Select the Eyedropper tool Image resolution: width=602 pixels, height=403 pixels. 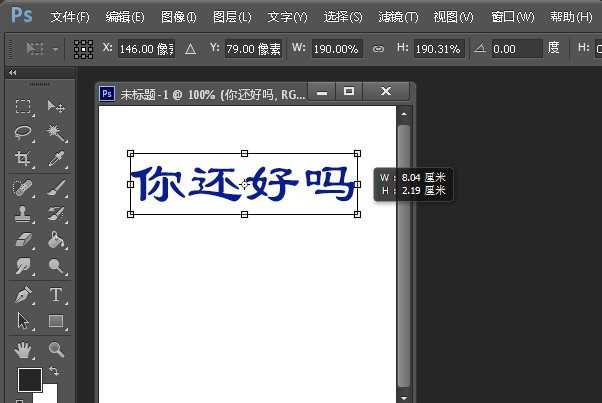56,159
